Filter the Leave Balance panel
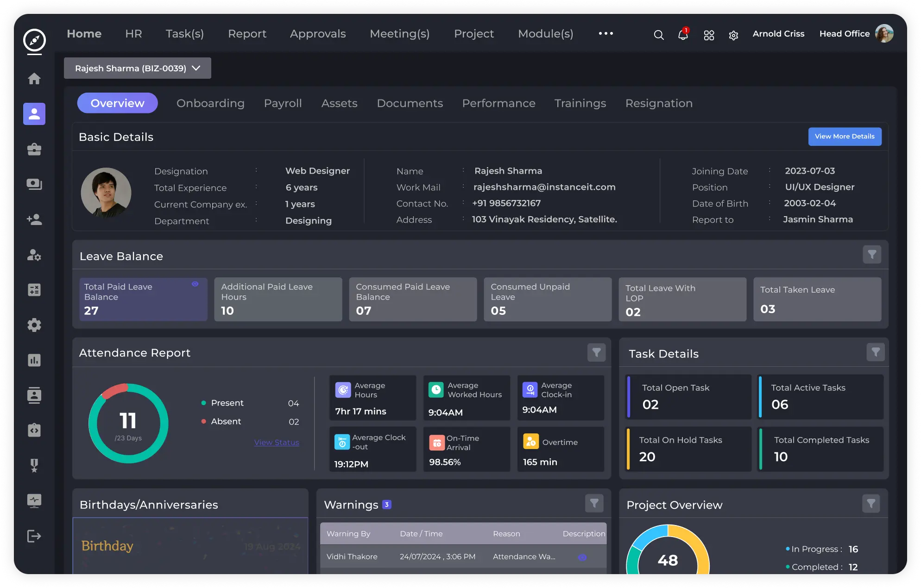Viewport: 921px width, 588px height. click(x=872, y=255)
